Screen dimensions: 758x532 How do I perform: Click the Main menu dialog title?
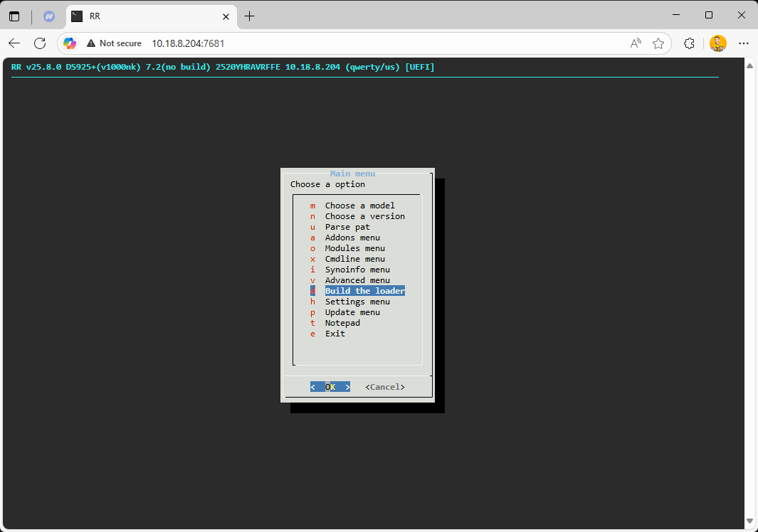point(352,174)
